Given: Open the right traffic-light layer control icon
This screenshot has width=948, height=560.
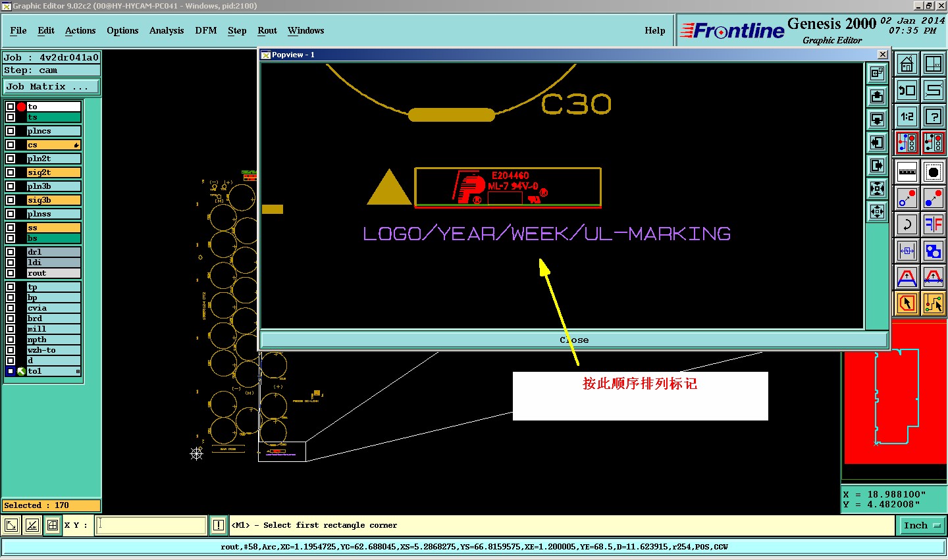Looking at the screenshot, I should [x=934, y=143].
